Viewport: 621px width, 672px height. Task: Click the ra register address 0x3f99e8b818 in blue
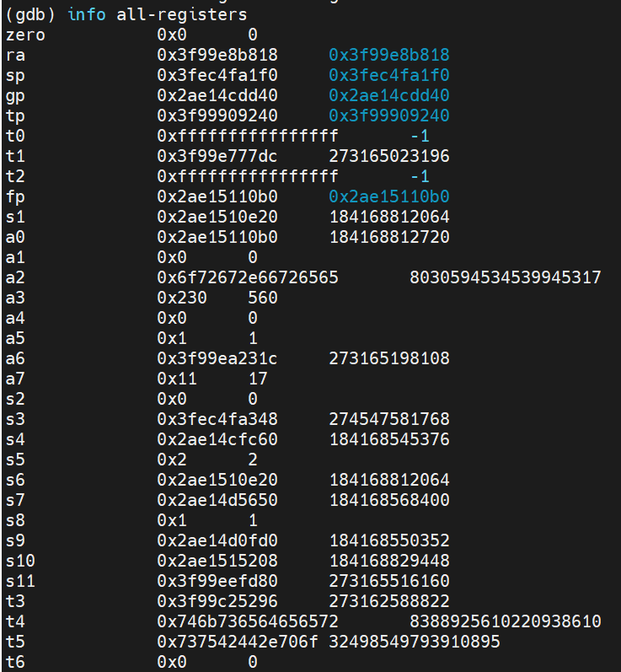click(389, 55)
